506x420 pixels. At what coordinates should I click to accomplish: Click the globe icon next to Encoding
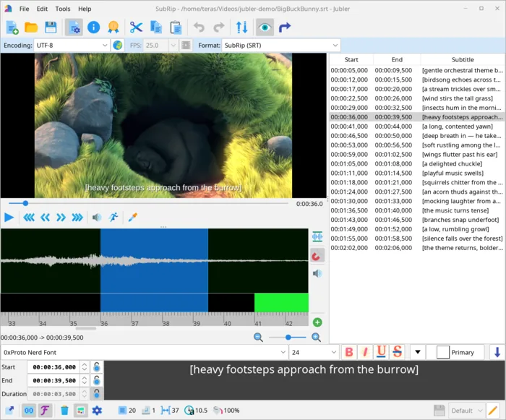click(118, 46)
